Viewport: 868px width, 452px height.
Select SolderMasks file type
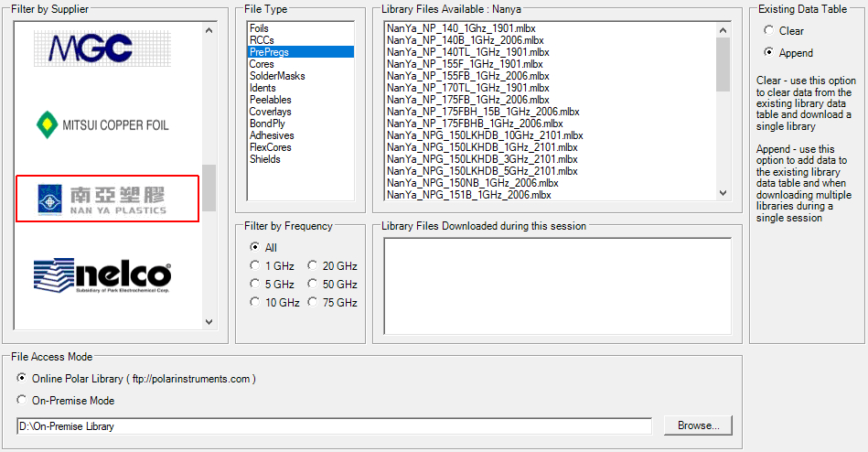pyautogui.click(x=301, y=76)
